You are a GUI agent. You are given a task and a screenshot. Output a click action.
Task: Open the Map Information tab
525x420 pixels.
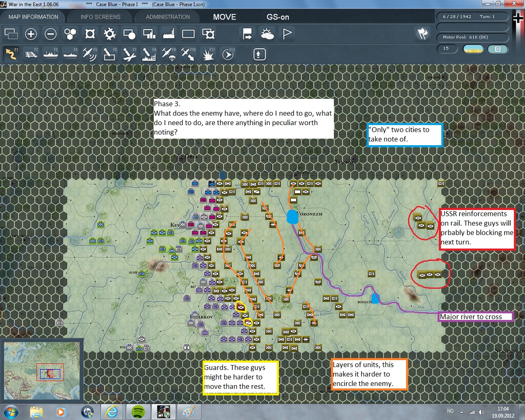click(33, 17)
